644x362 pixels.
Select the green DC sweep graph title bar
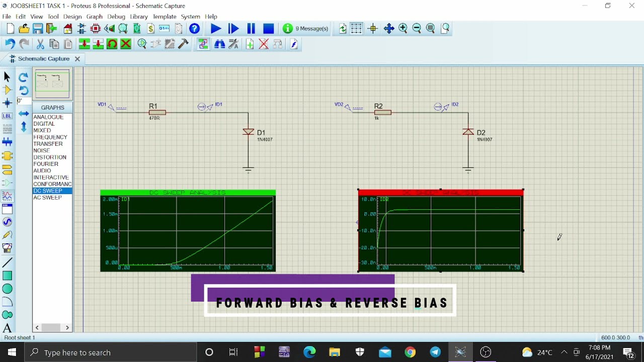click(188, 193)
